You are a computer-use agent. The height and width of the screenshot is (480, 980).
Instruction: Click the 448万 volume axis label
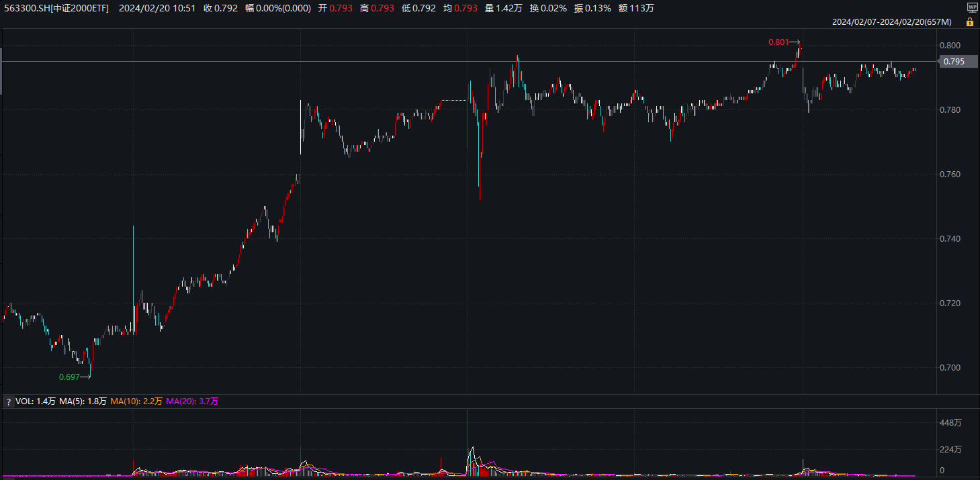point(951,423)
